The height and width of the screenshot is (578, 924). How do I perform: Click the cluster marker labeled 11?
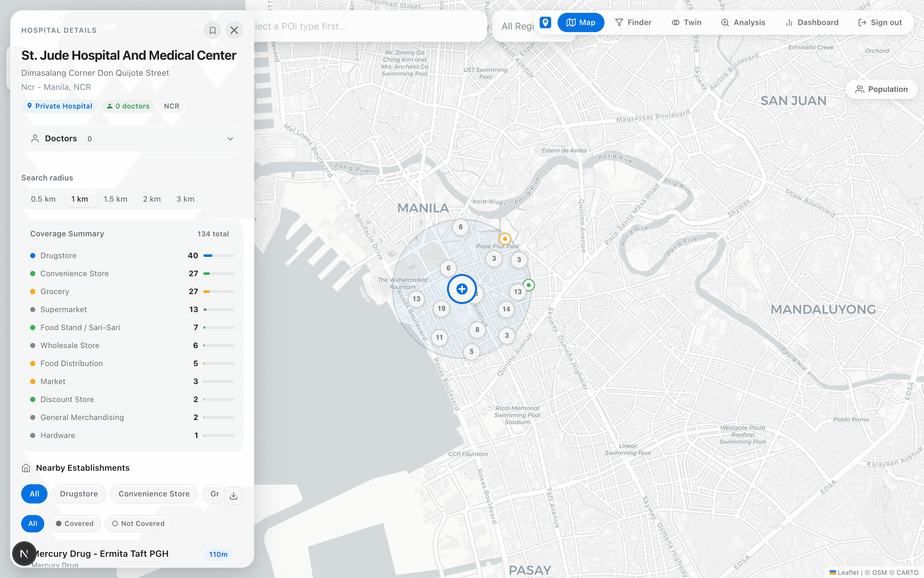tap(440, 337)
